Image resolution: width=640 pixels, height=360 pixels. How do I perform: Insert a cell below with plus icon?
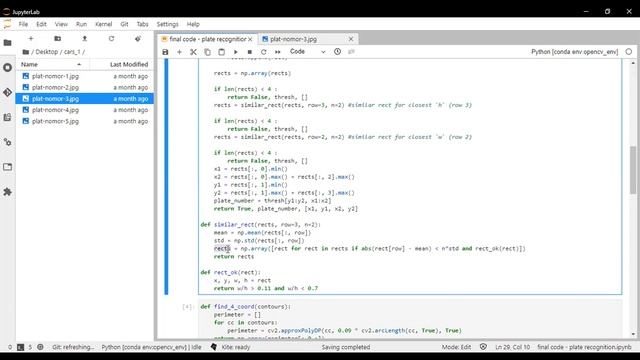coord(179,52)
